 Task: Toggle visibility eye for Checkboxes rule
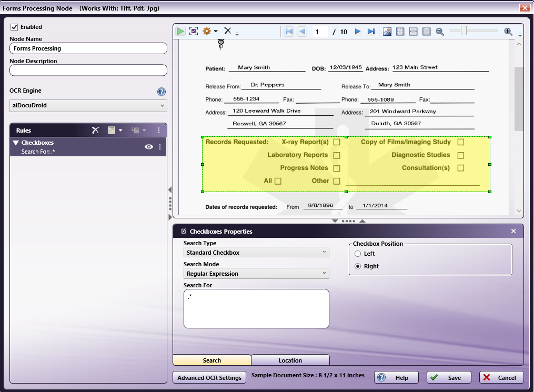[x=149, y=147]
